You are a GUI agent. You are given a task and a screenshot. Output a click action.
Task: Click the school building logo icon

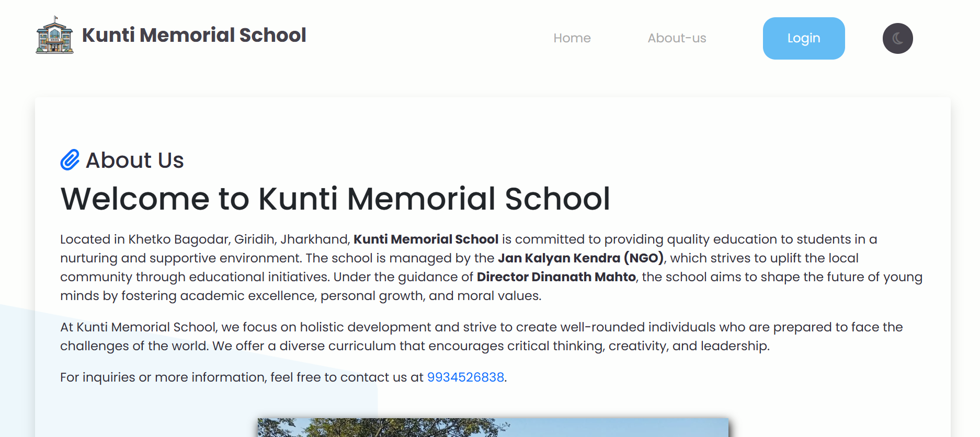[x=54, y=35]
